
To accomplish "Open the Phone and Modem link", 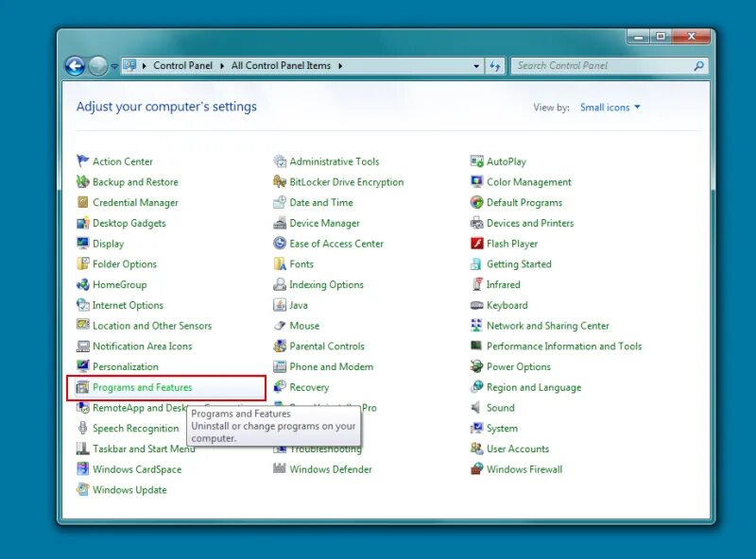I will 332,366.
